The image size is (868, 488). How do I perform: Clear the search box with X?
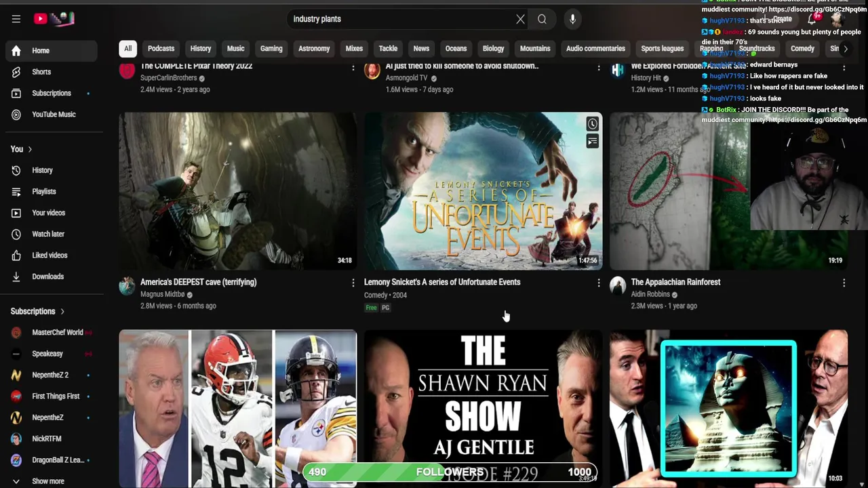pyautogui.click(x=520, y=19)
